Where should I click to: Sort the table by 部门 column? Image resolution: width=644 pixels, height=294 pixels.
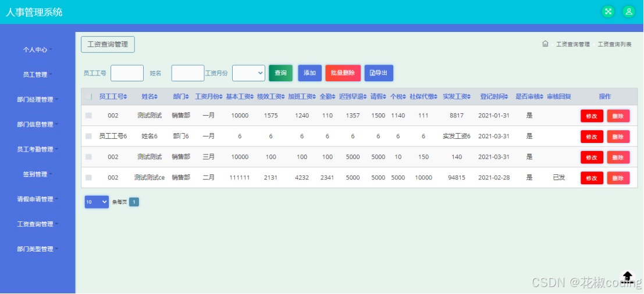[x=181, y=97]
